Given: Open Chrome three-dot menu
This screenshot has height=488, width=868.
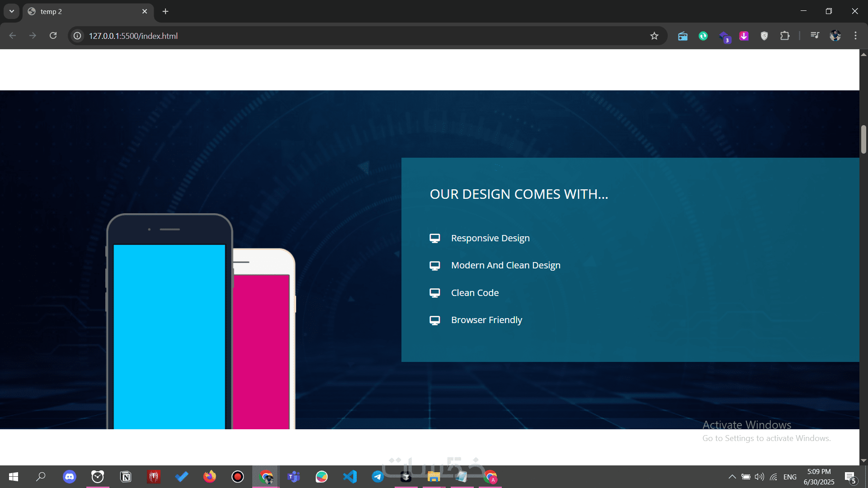Looking at the screenshot, I should point(855,36).
